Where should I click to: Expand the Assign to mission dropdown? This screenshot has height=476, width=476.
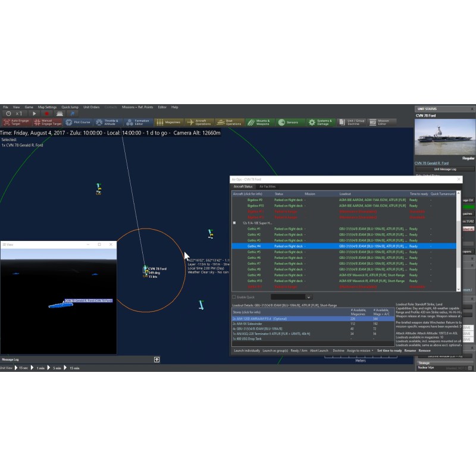[361, 350]
